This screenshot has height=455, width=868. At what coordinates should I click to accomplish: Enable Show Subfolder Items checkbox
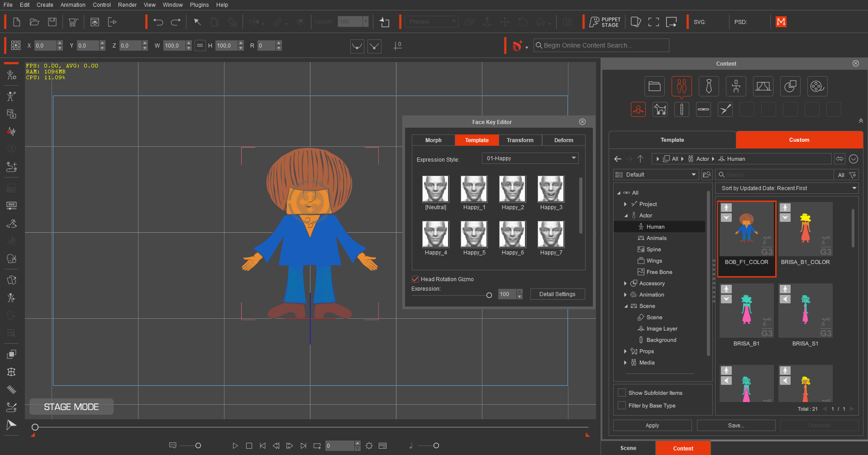[x=622, y=393]
